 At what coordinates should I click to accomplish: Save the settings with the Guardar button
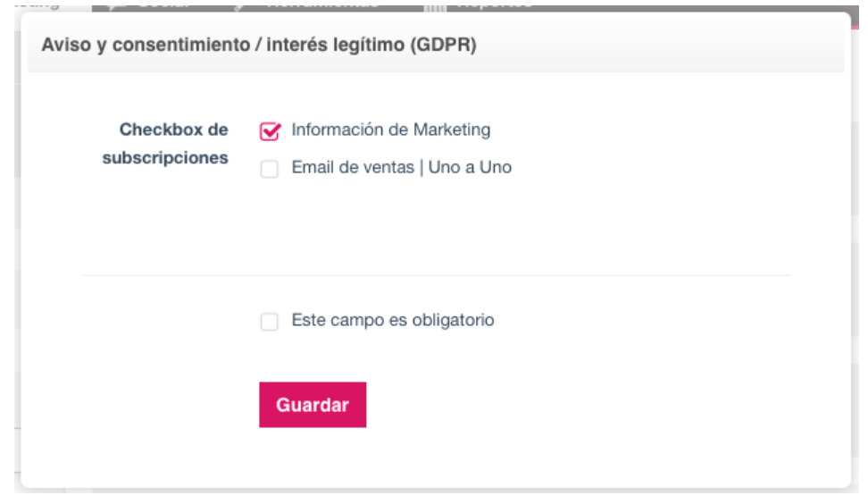pyautogui.click(x=313, y=404)
